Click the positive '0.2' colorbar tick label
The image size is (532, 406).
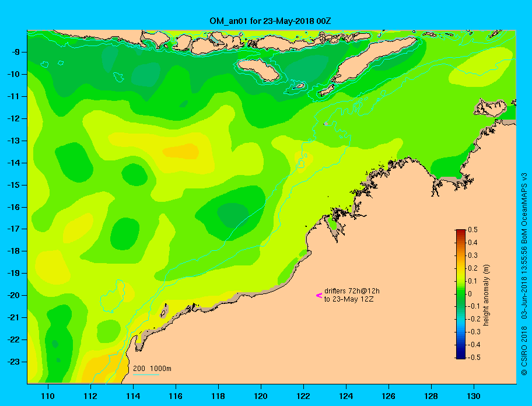coord(473,268)
